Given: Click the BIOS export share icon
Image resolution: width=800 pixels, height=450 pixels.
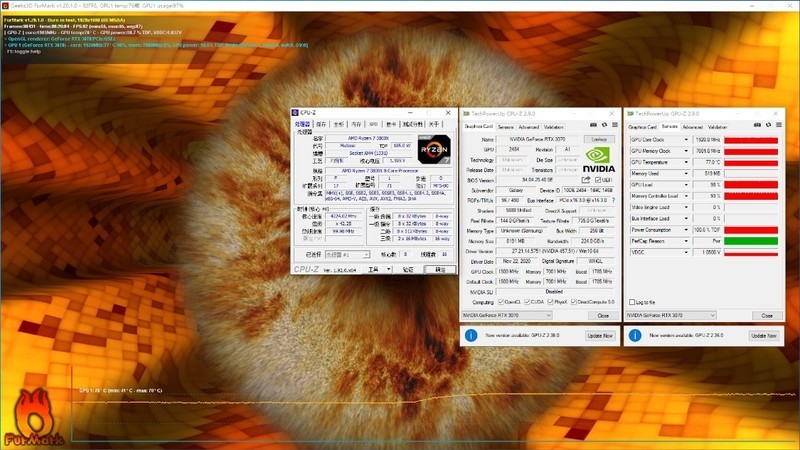Looking at the screenshot, I should click(586, 180).
